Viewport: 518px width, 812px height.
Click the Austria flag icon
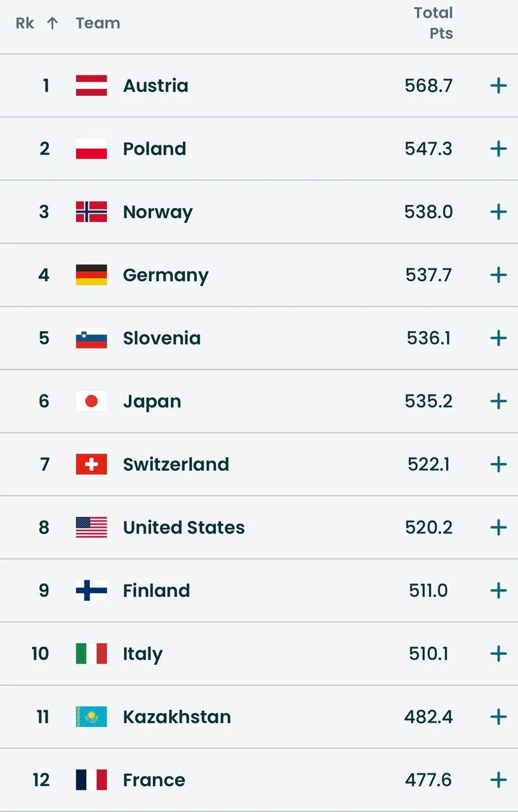(x=91, y=86)
